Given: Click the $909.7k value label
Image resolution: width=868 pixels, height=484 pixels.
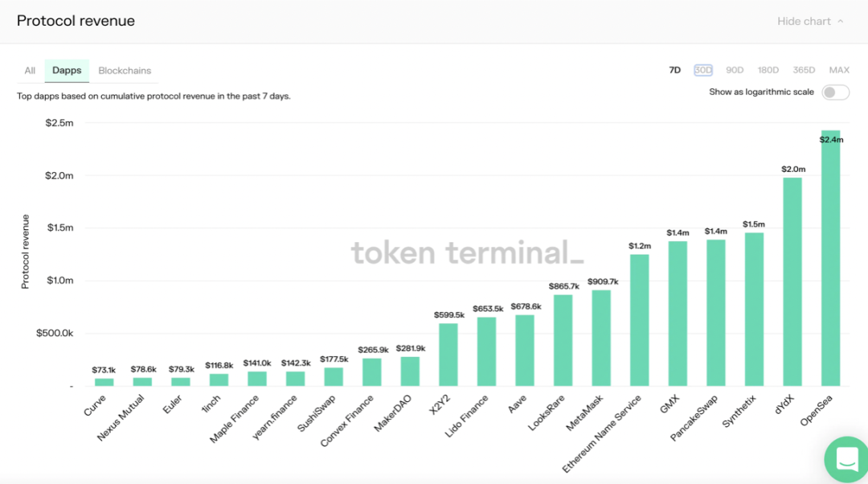Looking at the screenshot, I should 603,282.
